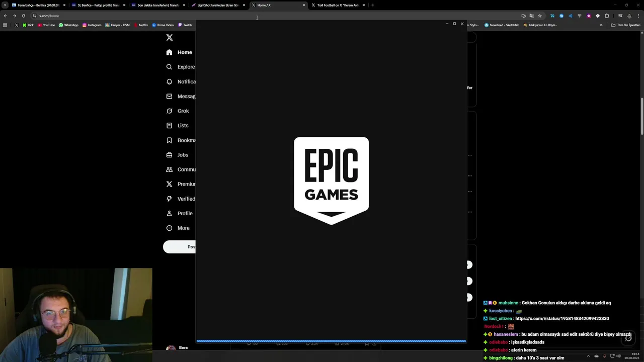Show hidden system tray icons
Screen dimensions: 644x362
(x=588, y=356)
